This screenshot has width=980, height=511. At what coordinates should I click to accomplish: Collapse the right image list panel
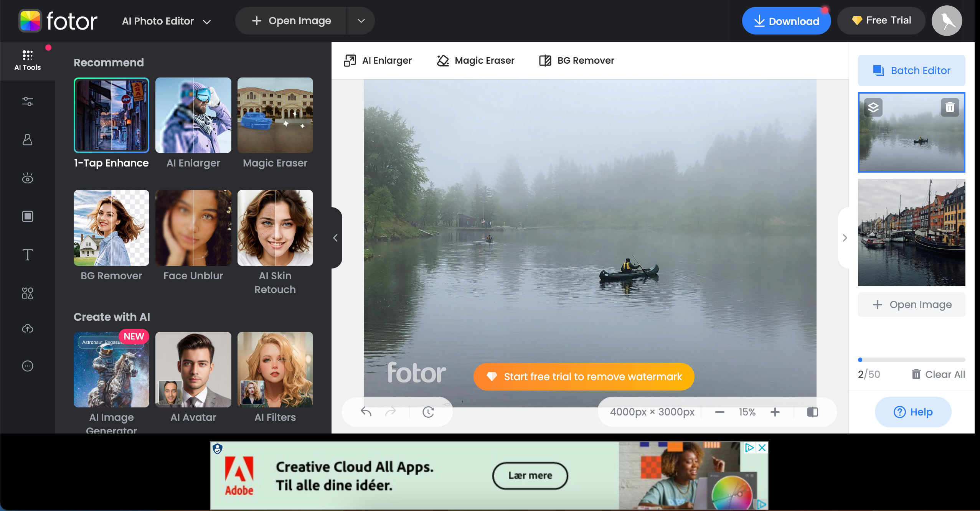[845, 238]
